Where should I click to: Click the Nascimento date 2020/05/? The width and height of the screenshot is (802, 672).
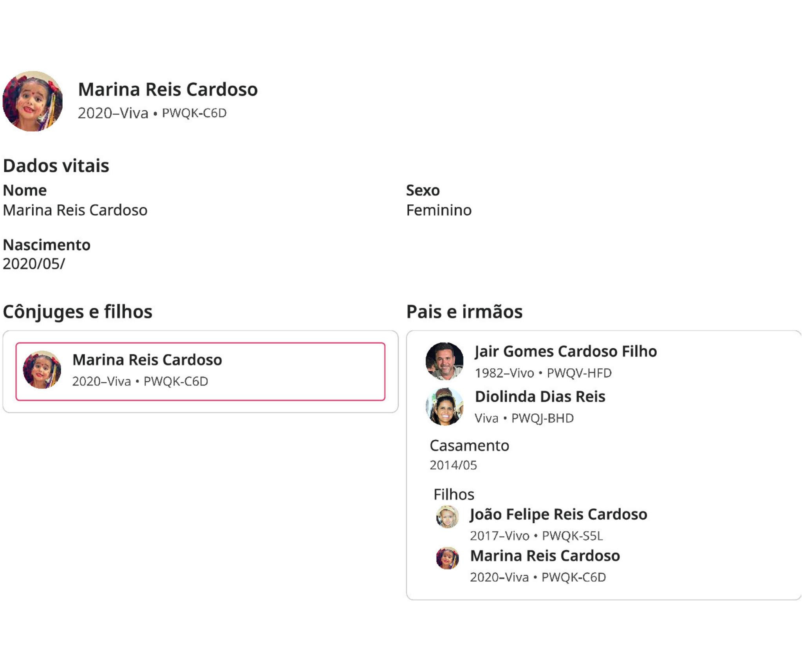34,264
